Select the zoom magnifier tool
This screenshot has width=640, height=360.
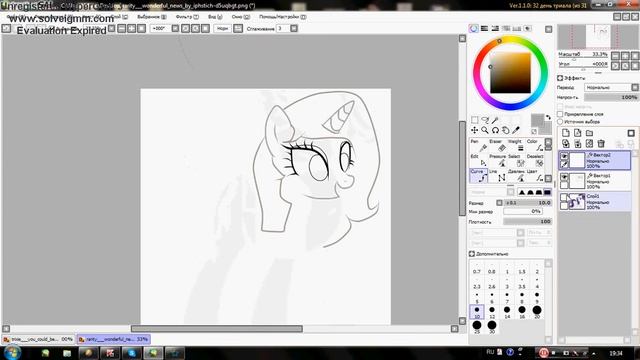pyautogui.click(x=485, y=130)
